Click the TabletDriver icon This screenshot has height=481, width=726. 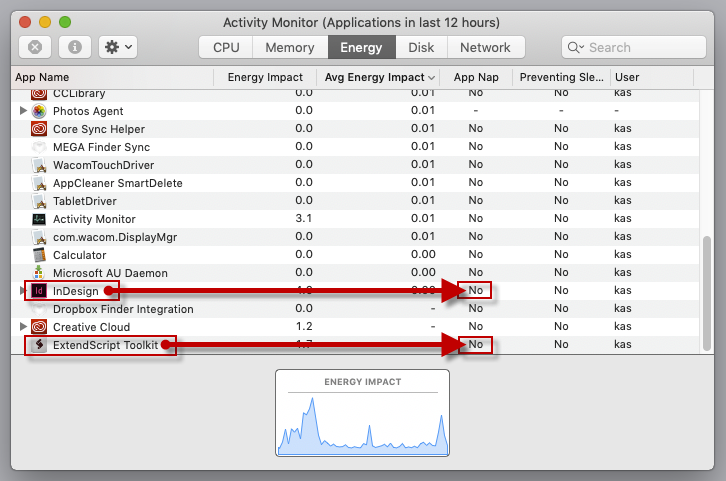(39, 201)
